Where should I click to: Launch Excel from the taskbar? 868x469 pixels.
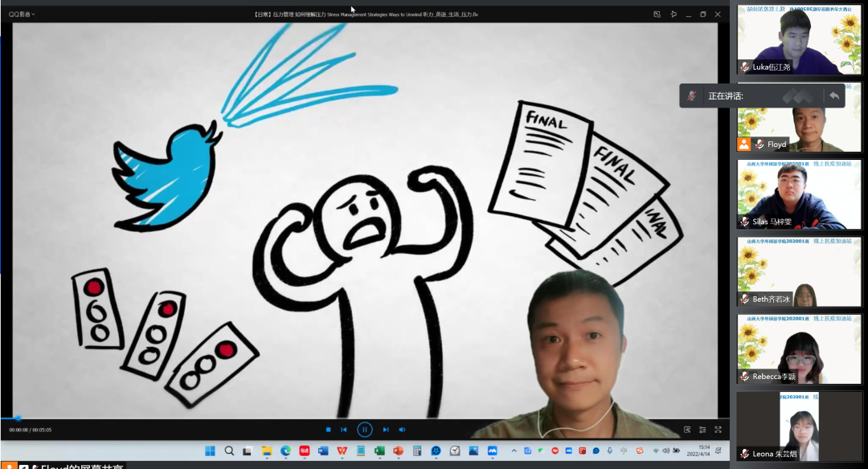click(x=379, y=451)
